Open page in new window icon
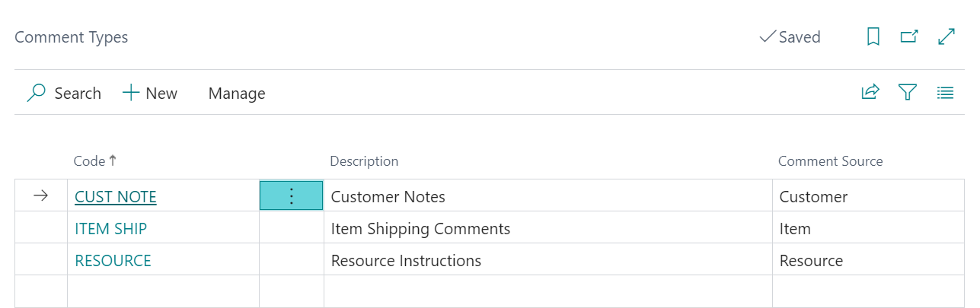This screenshot has width=980, height=308. coord(909,37)
